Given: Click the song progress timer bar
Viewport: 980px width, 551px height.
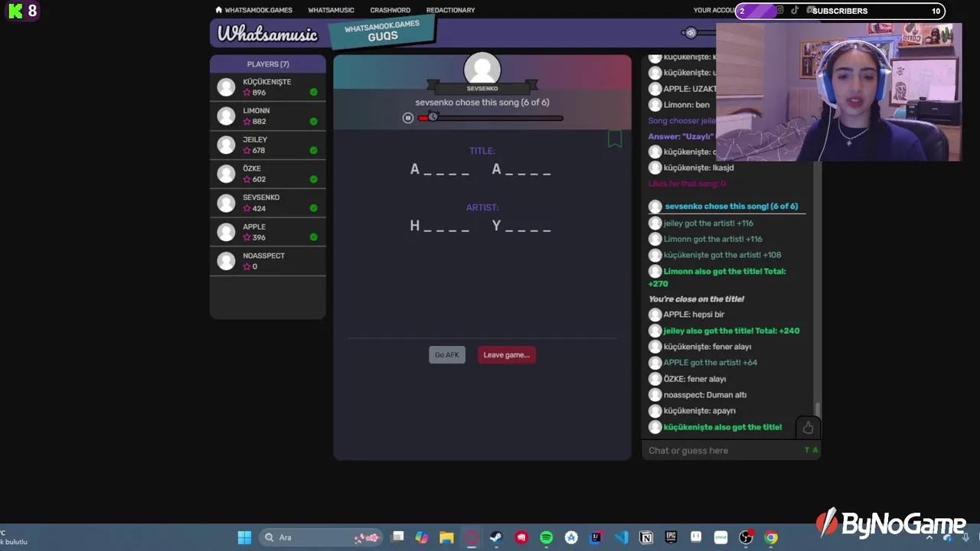Looking at the screenshot, I should [x=490, y=118].
